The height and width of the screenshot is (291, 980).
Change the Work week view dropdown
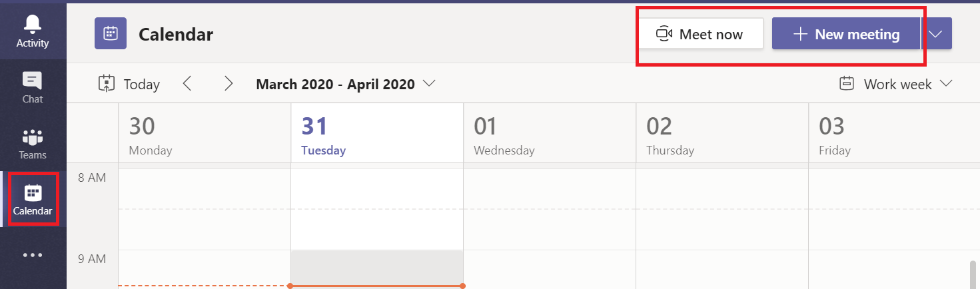[895, 84]
